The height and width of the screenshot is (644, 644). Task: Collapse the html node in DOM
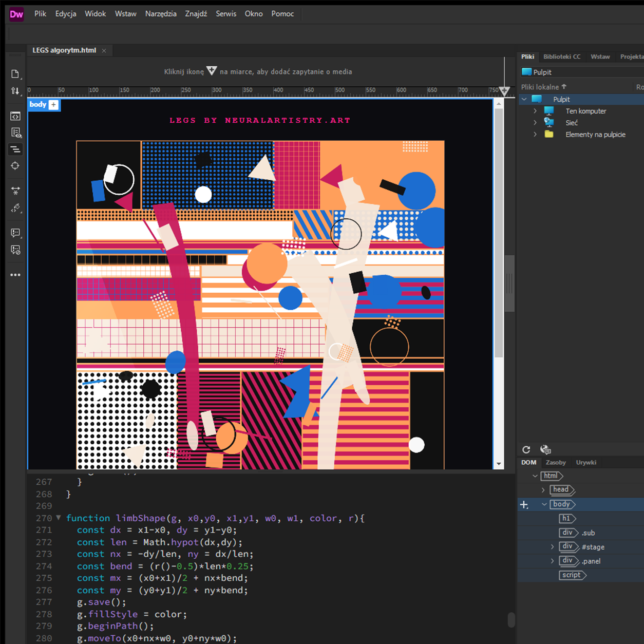[x=535, y=476]
